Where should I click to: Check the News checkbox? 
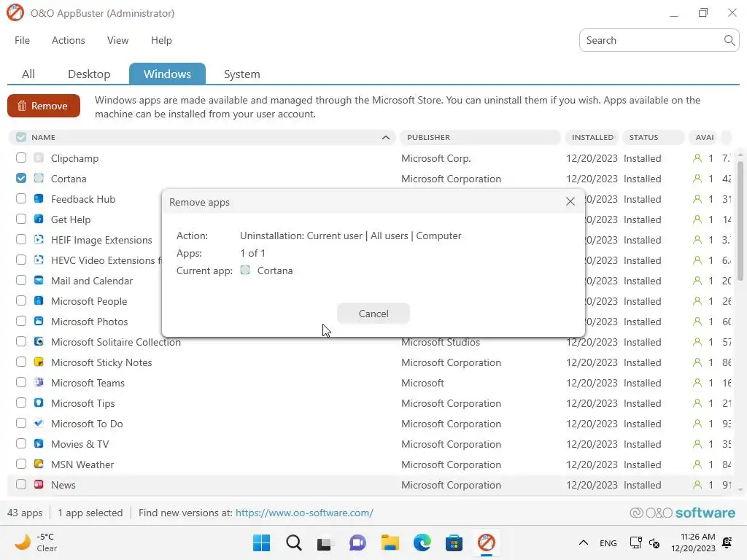[21, 485]
